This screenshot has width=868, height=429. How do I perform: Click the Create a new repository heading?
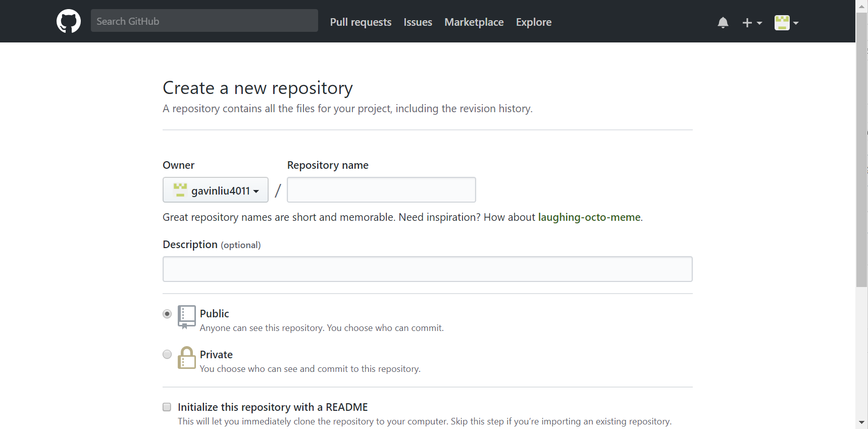coord(258,88)
